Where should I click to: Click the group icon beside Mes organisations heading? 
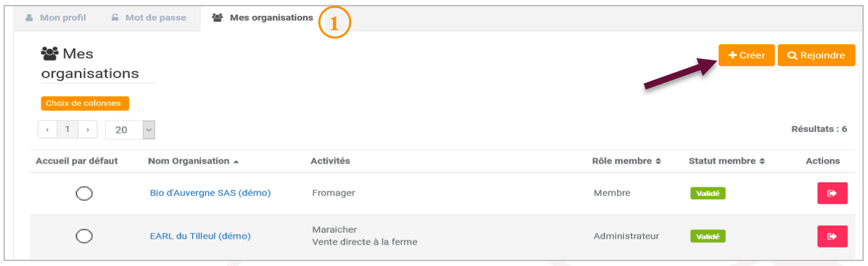(50, 54)
